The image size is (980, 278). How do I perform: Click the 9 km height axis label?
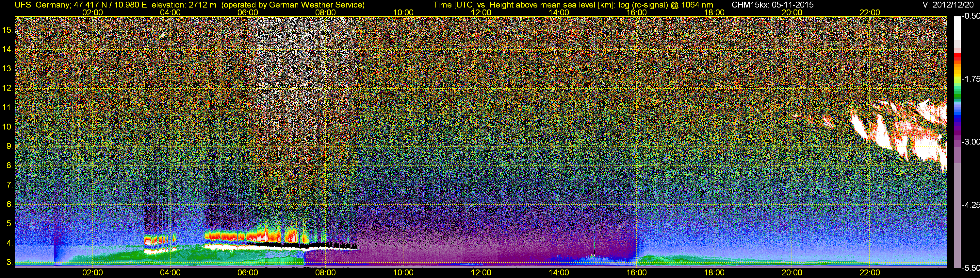point(9,146)
